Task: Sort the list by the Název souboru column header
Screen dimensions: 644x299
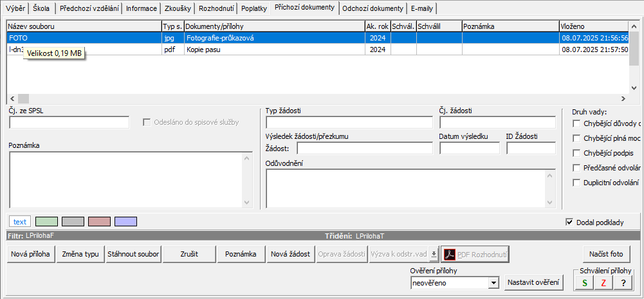Action: [x=84, y=26]
